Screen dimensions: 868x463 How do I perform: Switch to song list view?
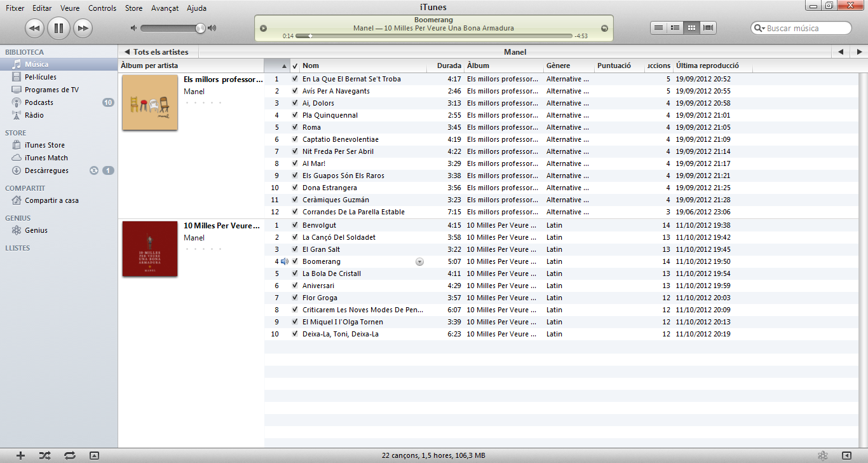coord(659,28)
